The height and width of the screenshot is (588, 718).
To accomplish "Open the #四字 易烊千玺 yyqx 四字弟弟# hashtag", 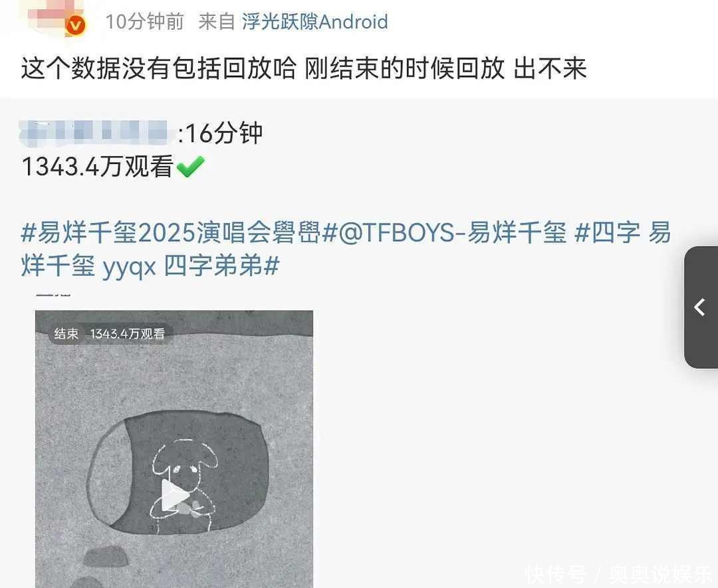I will coord(346,248).
